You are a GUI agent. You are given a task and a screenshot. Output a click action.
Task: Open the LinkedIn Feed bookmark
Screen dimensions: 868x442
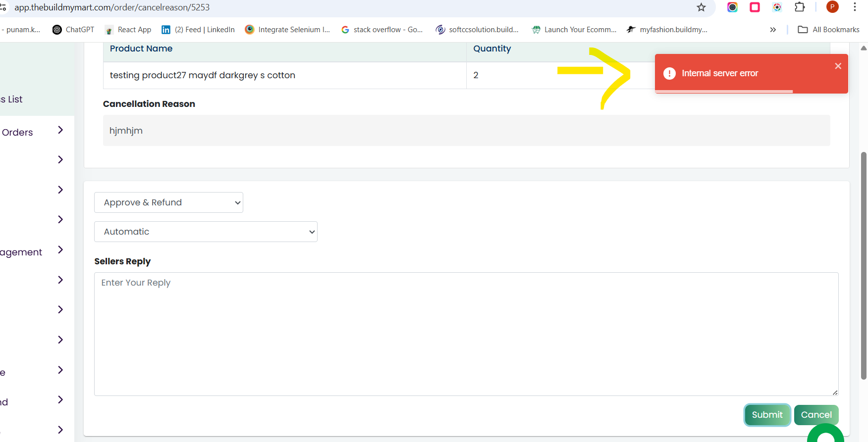(x=198, y=30)
